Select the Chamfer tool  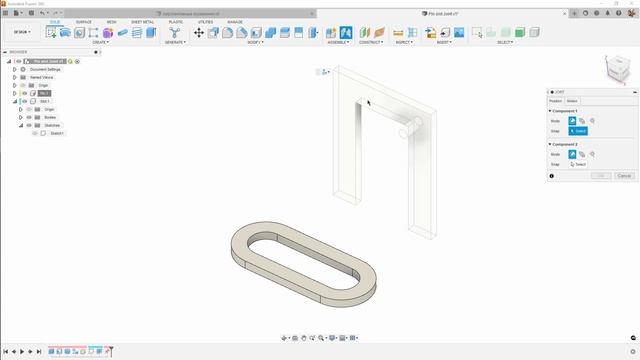[x=242, y=33]
